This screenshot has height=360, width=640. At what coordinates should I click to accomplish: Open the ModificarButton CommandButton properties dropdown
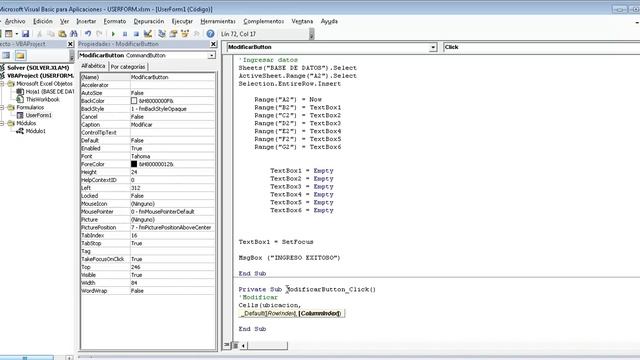click(211, 56)
